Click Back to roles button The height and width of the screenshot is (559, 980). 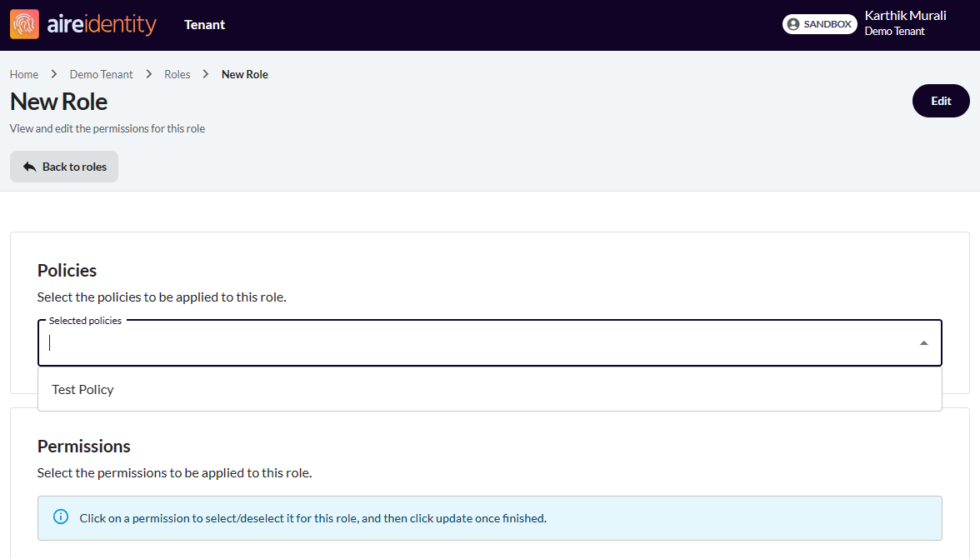pyautogui.click(x=63, y=167)
